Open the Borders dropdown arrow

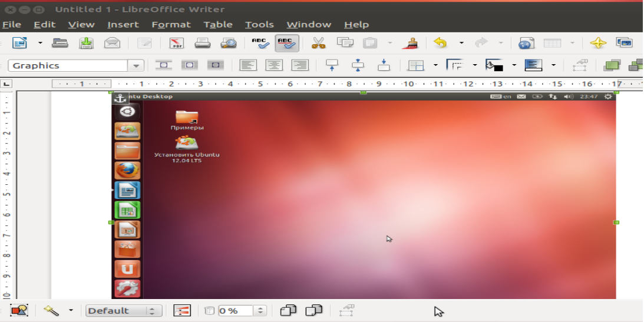pos(435,65)
